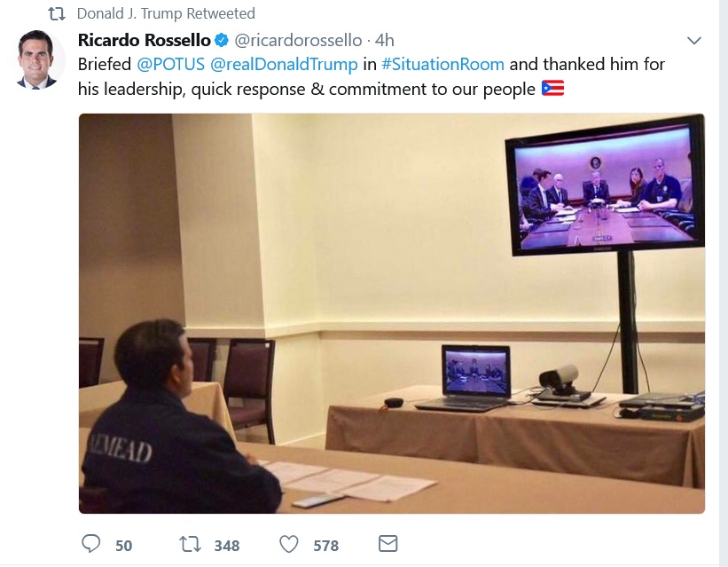Open the tweet options chevron menu
This screenshot has width=728, height=567.
click(x=694, y=41)
